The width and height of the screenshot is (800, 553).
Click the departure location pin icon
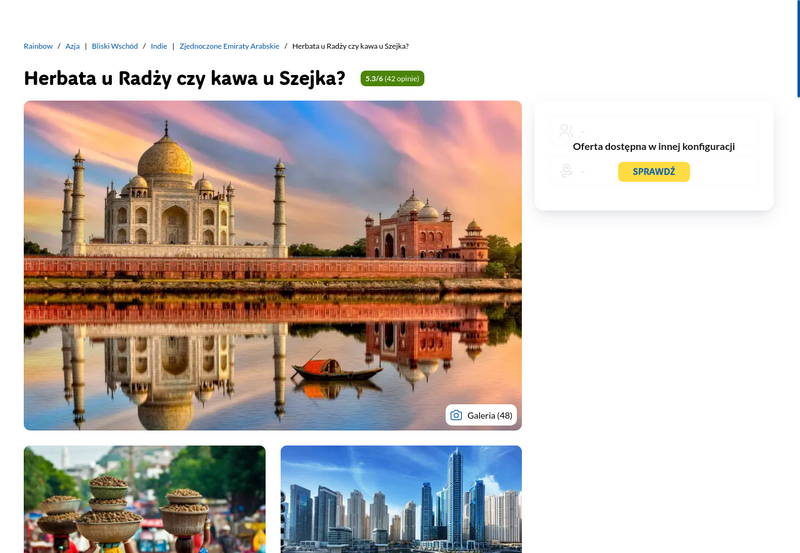tap(566, 170)
